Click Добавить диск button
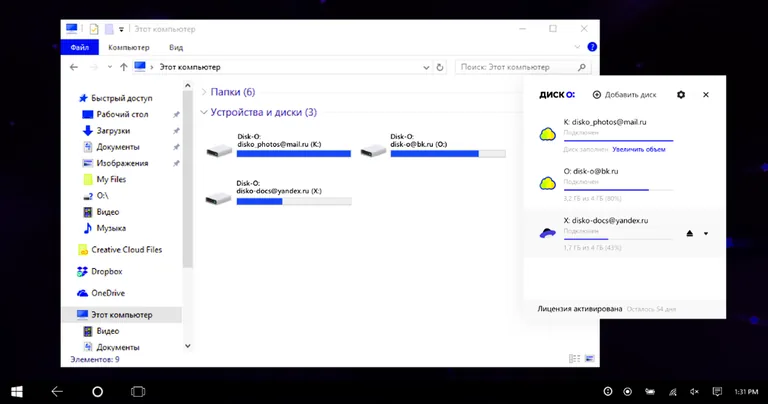 tap(624, 95)
